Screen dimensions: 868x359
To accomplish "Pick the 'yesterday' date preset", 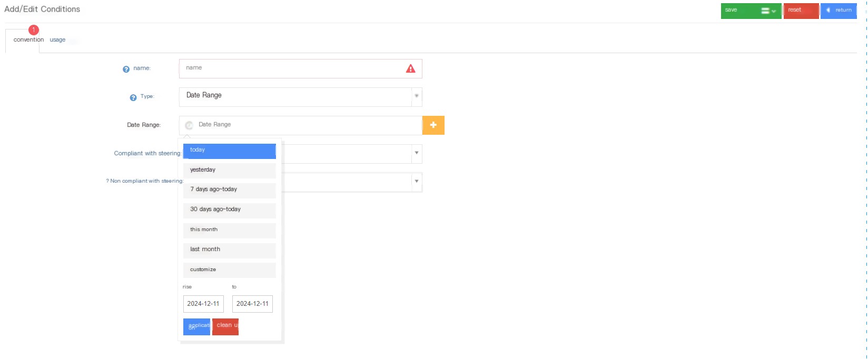I will [230, 171].
